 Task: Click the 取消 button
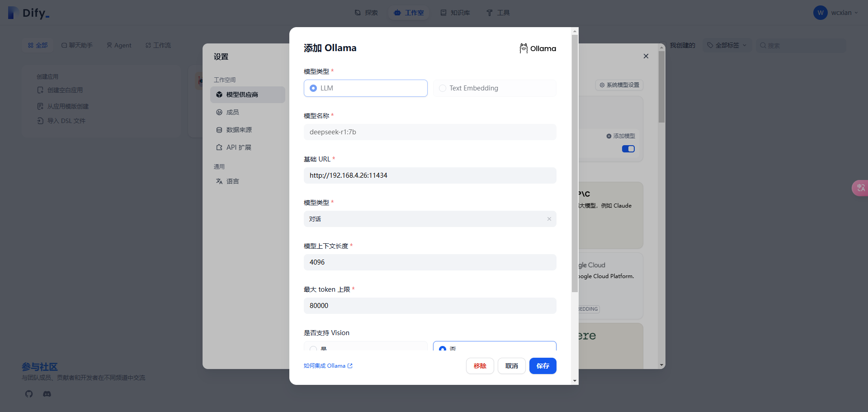(x=512, y=366)
